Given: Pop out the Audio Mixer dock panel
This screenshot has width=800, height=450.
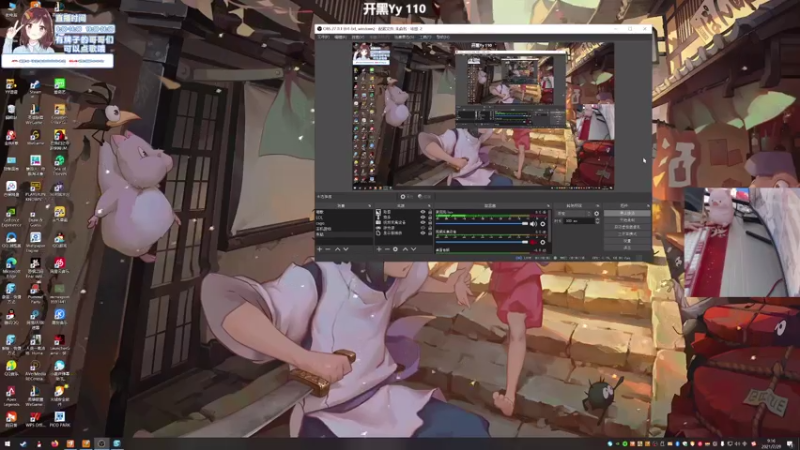Looking at the screenshot, I should [548, 206].
